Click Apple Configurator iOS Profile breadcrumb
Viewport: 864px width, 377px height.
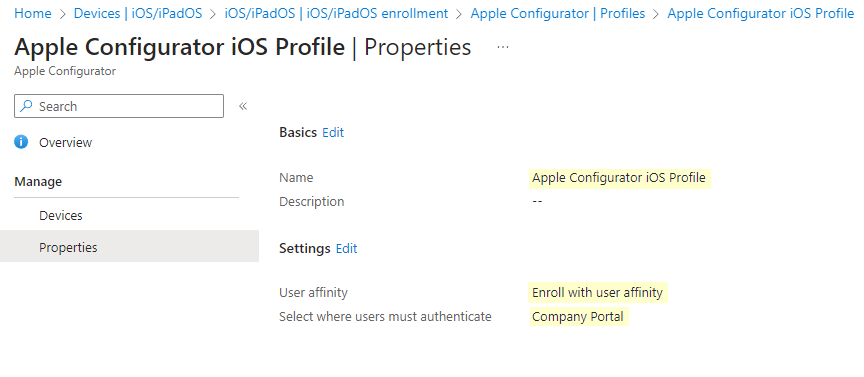[760, 14]
